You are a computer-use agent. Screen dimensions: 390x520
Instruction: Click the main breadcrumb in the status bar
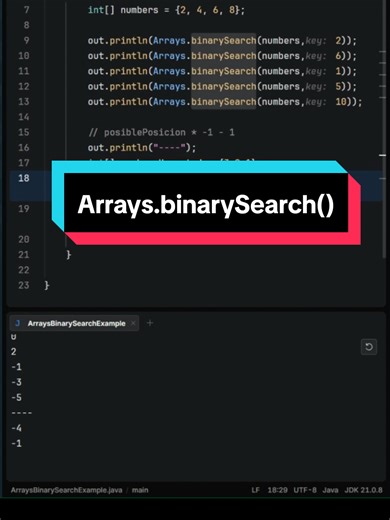click(x=140, y=490)
